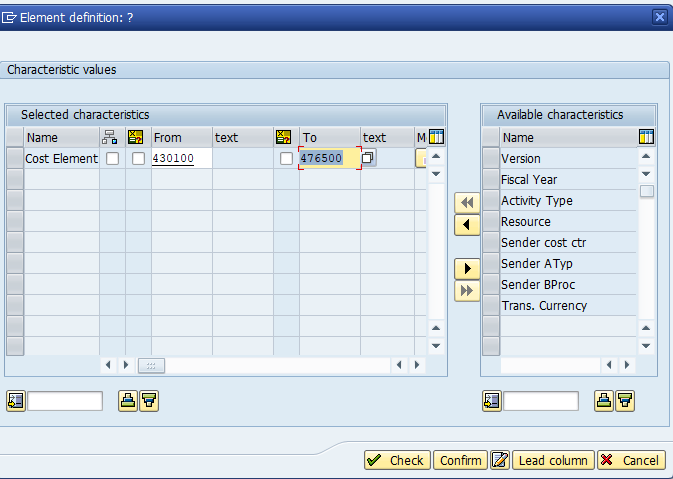Click the From field containing 430100
The height and width of the screenshot is (479, 673).
[180, 158]
